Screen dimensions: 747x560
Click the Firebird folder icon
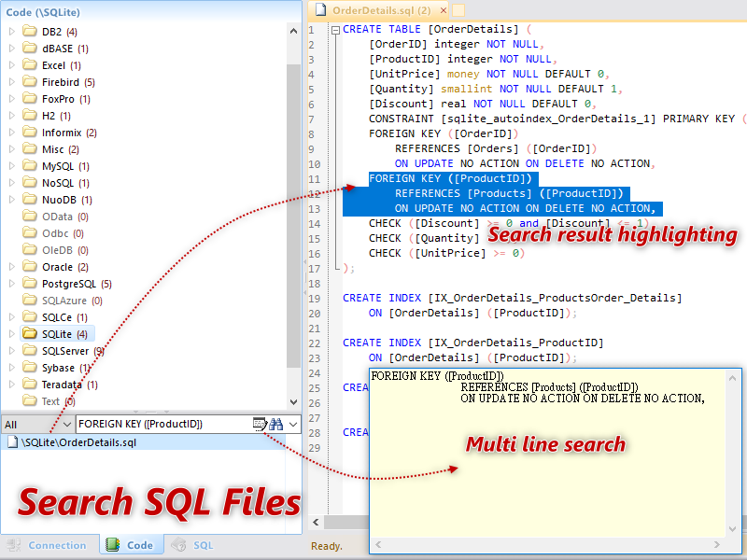pos(30,81)
